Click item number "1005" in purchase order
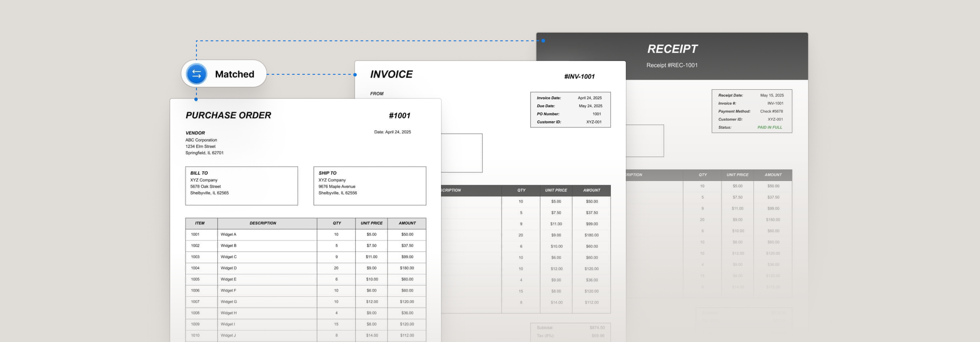This screenshot has width=980, height=342. (195, 279)
